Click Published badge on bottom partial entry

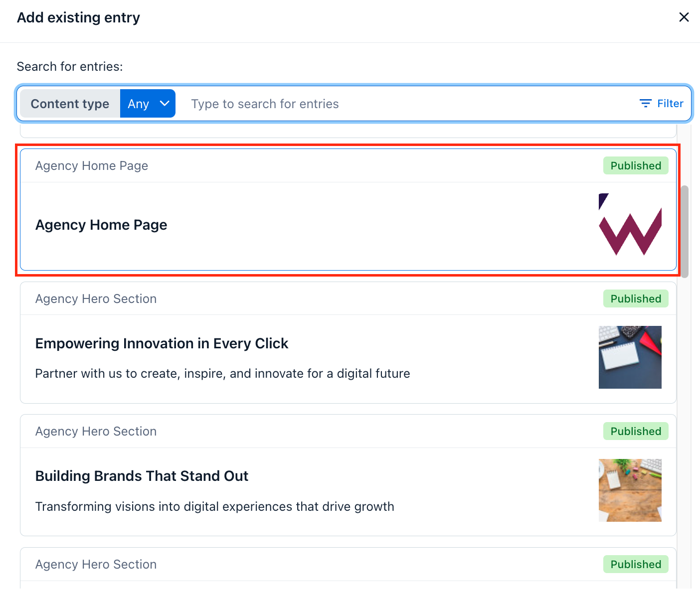(636, 564)
